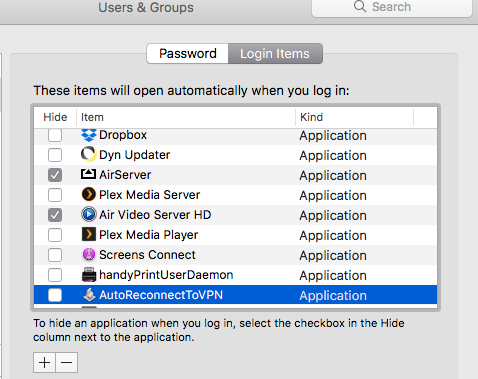Select the AirServer row name
Screen dimensions: 478x379
tap(125, 175)
